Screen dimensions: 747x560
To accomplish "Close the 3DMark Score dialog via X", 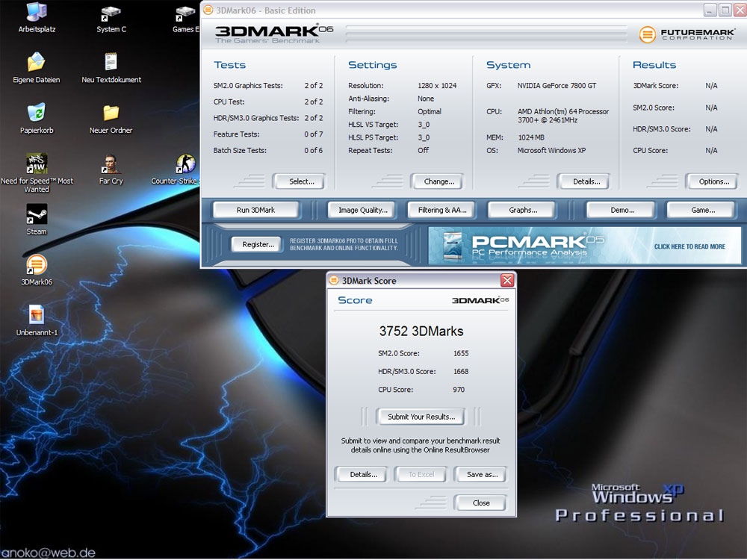I will 507,281.
